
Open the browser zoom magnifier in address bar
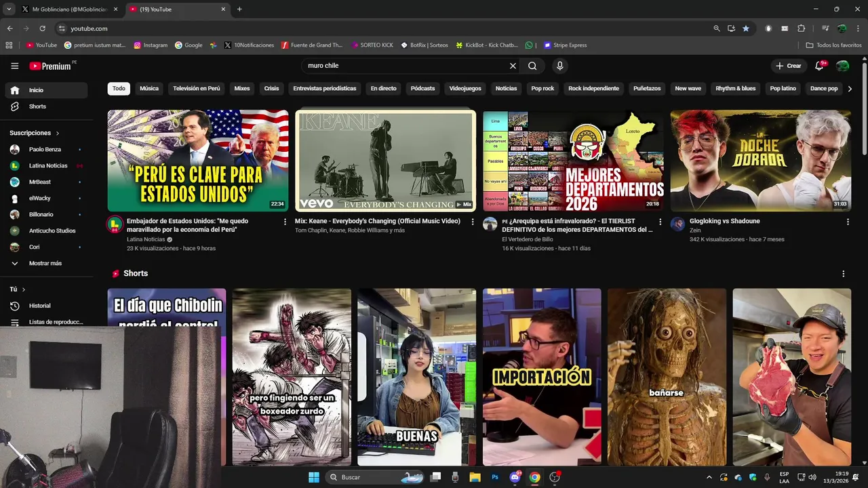(717, 28)
